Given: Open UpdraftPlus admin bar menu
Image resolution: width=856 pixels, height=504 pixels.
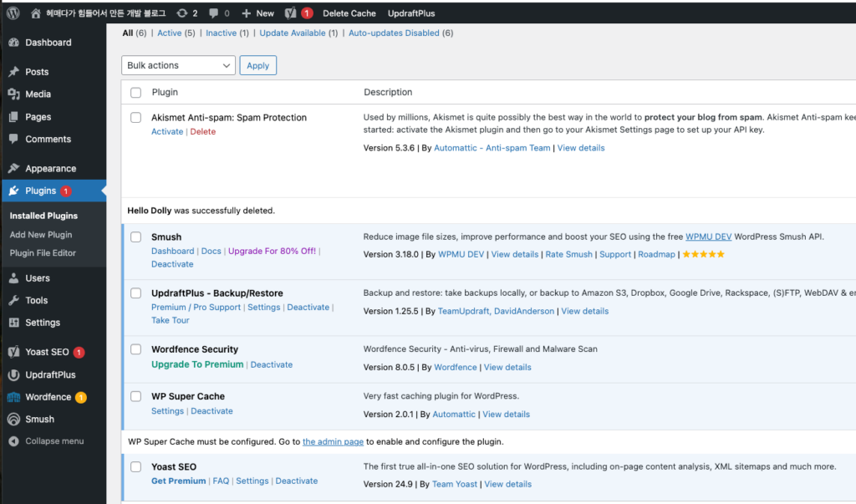Looking at the screenshot, I should (x=411, y=13).
